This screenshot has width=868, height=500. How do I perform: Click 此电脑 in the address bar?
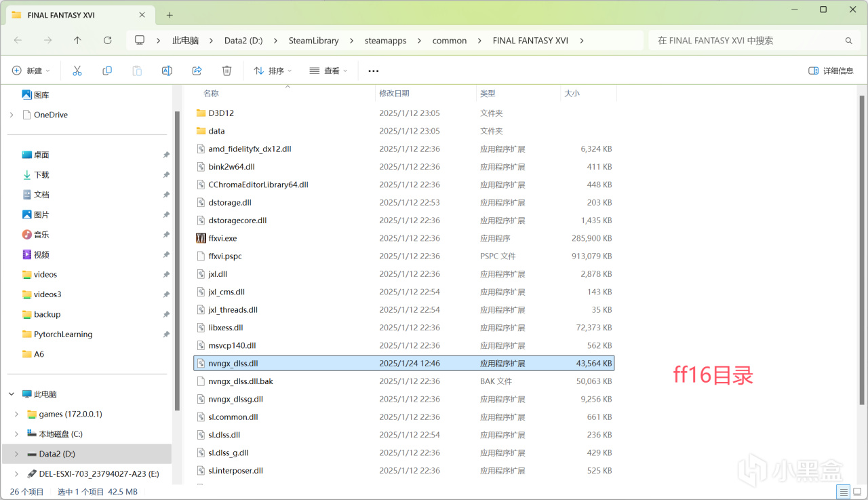click(x=186, y=41)
